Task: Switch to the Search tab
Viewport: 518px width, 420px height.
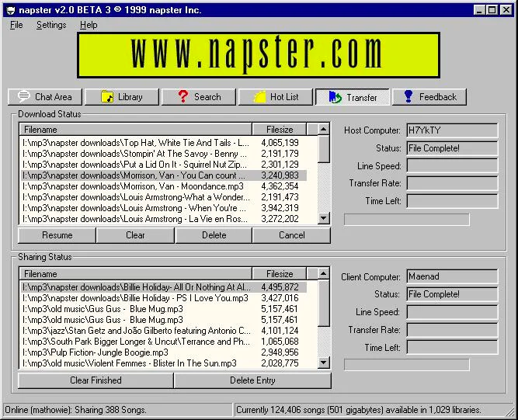Action: [199, 97]
